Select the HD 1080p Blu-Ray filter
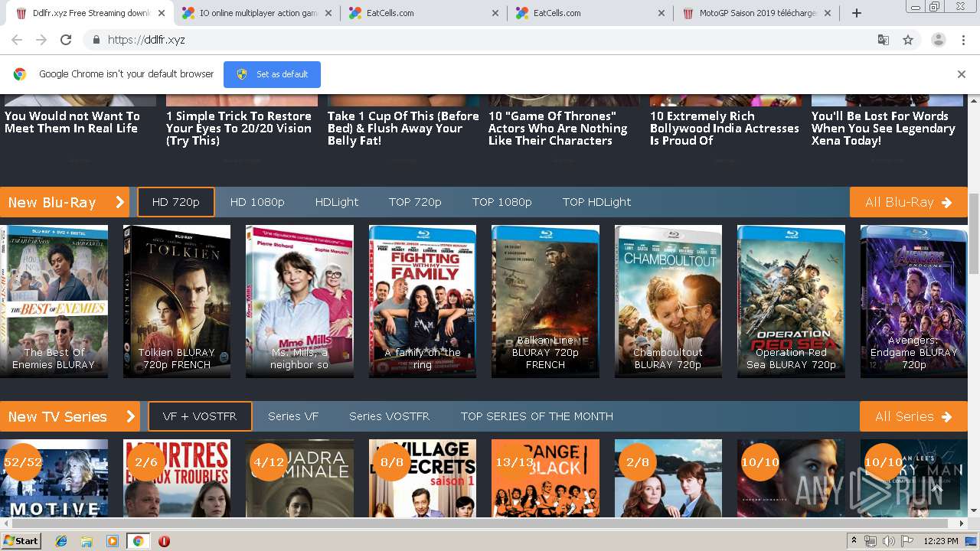 (257, 202)
